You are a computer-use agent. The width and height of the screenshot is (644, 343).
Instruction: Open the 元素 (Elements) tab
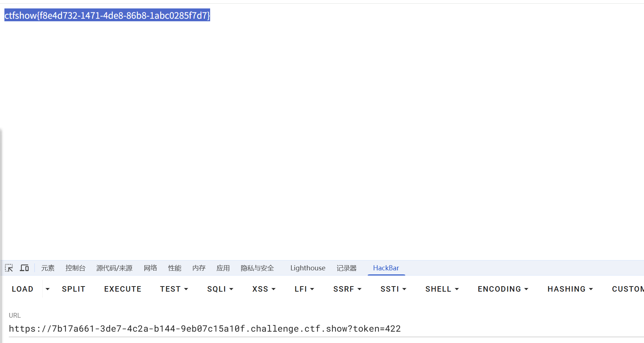coord(48,268)
